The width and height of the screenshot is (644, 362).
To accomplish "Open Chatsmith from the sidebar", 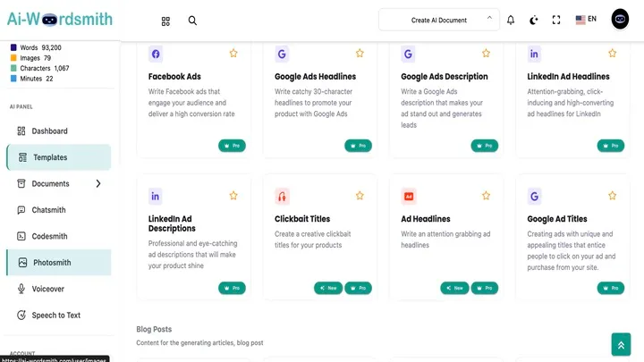I will click(x=50, y=210).
